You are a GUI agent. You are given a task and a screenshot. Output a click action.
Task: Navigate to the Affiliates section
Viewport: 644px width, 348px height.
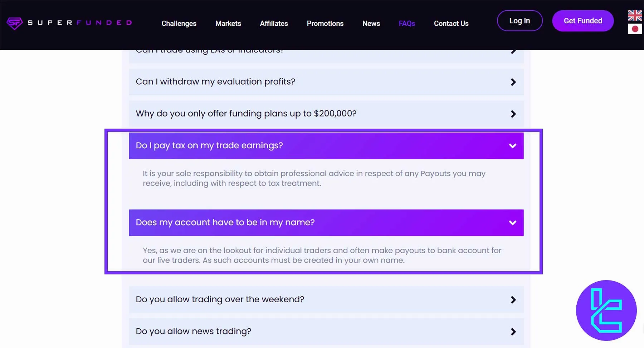click(x=274, y=23)
